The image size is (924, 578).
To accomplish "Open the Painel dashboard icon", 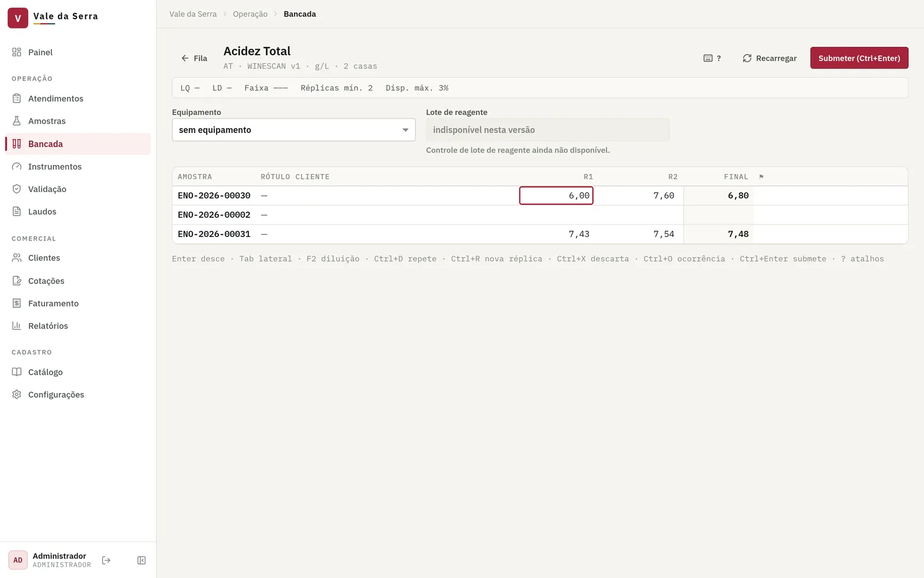I will tap(17, 52).
